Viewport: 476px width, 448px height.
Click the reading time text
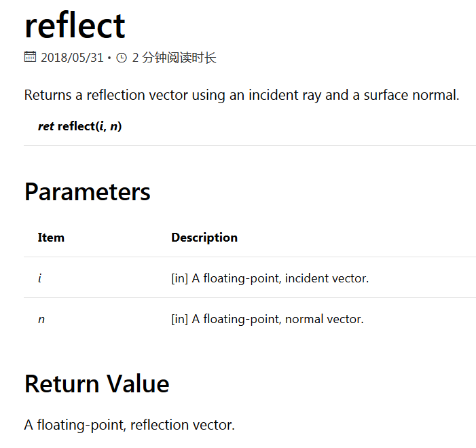tap(175, 58)
